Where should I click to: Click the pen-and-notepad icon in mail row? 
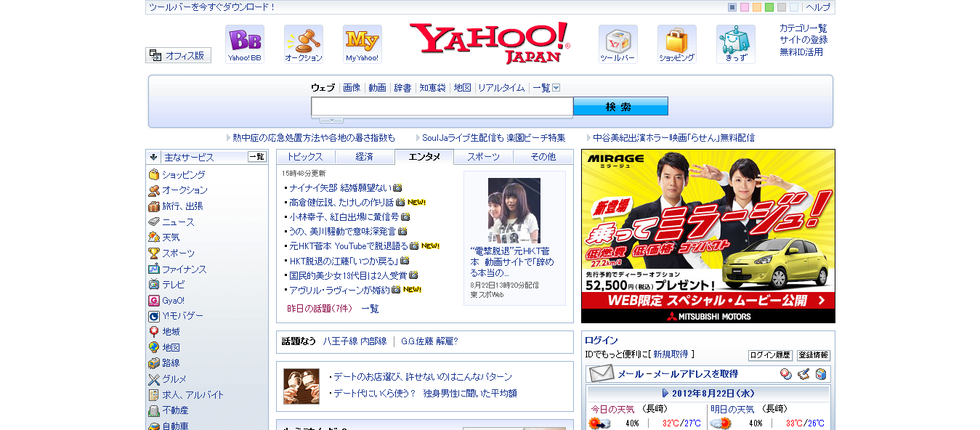click(x=803, y=374)
